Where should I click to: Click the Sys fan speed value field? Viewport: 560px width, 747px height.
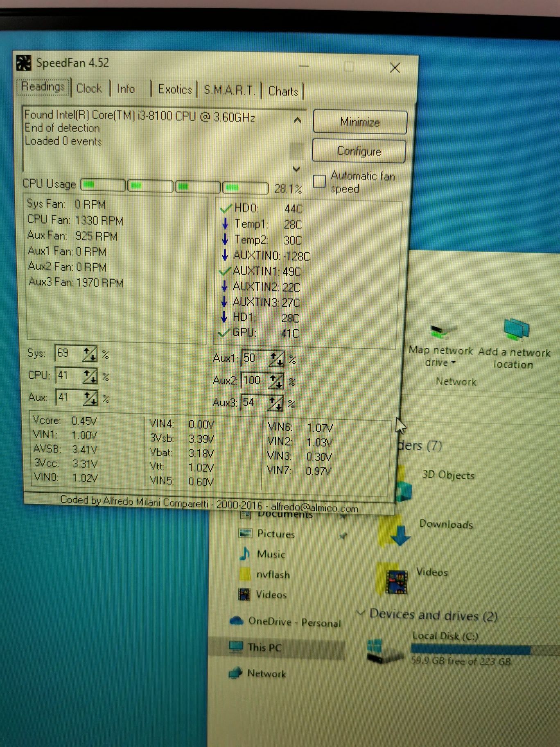[68, 353]
